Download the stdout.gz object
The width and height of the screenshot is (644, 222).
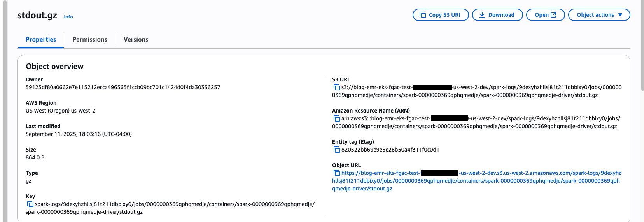coord(497,15)
